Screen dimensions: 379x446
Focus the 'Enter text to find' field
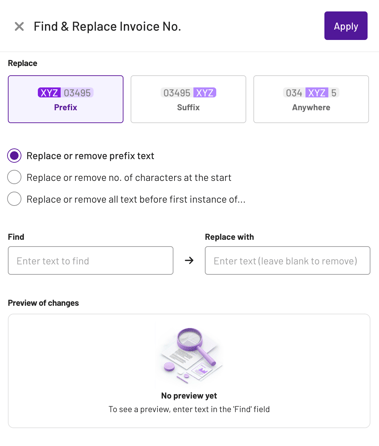pyautogui.click(x=91, y=261)
